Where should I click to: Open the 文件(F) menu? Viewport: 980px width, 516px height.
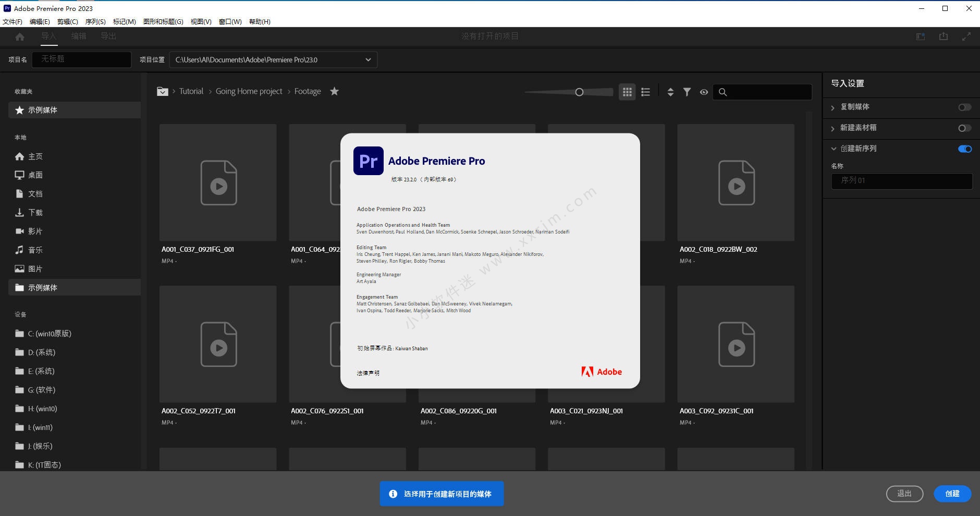[x=13, y=22]
